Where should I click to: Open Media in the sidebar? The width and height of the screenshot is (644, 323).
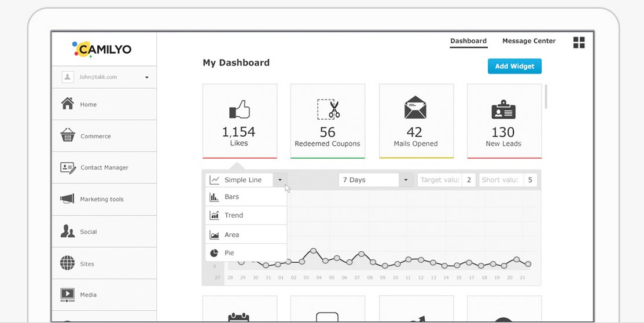tap(104, 295)
